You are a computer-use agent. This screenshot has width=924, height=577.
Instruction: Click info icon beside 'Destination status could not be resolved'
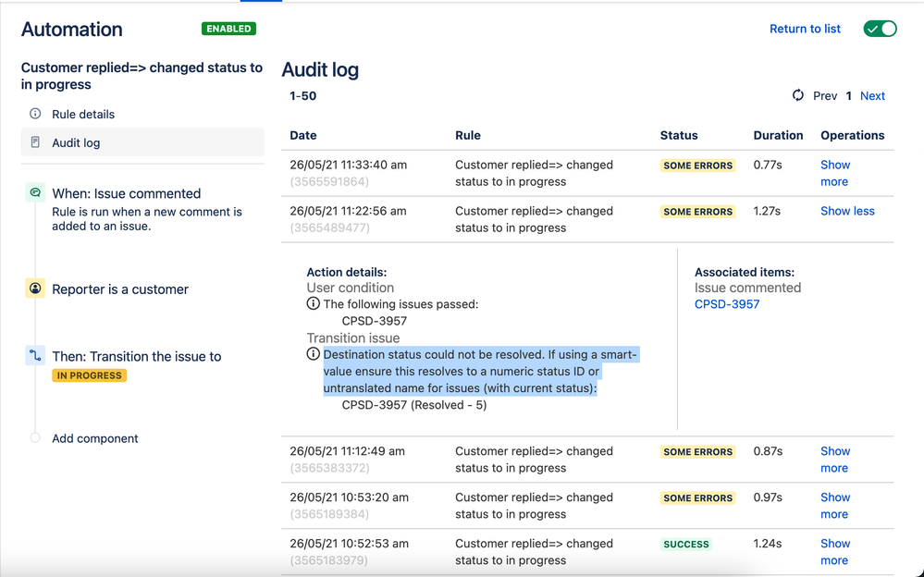pos(313,353)
